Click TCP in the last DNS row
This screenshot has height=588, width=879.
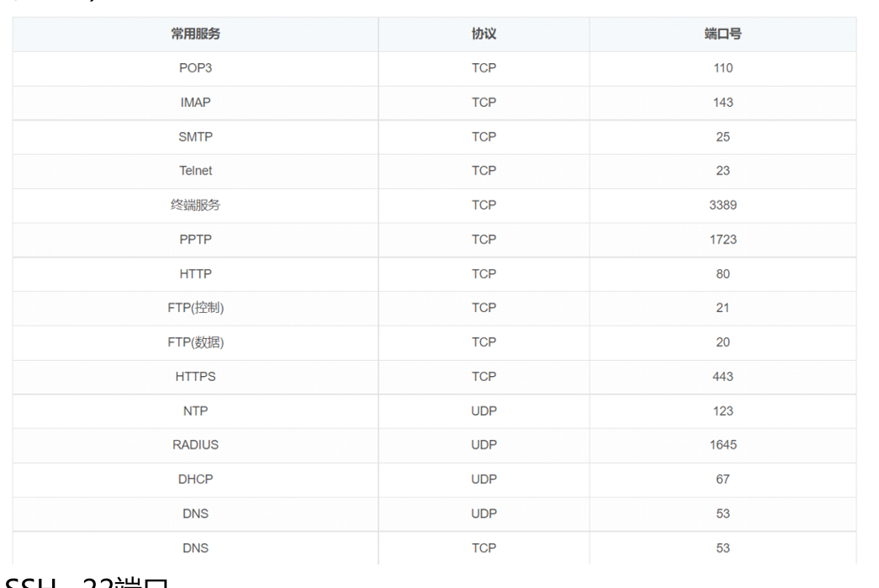[x=484, y=548]
